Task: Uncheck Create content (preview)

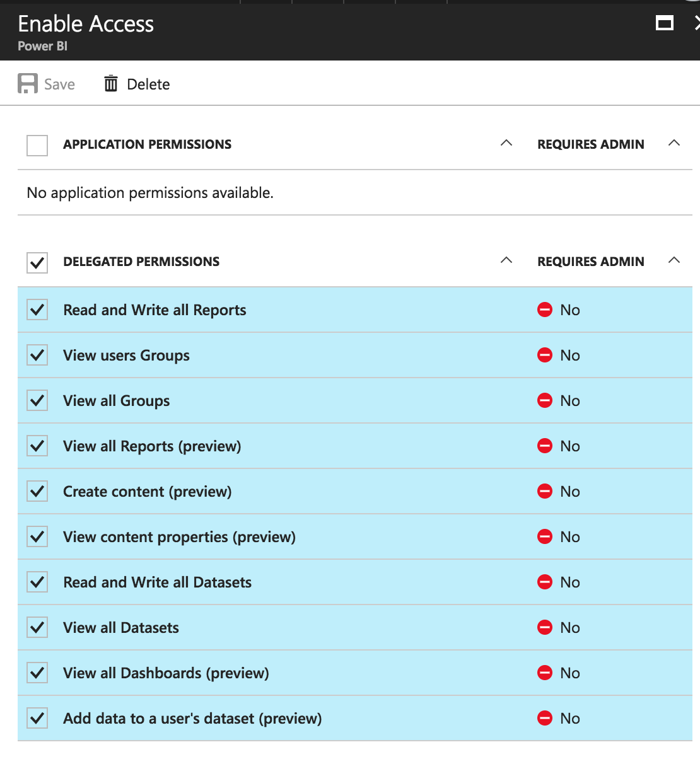Action: [37, 491]
